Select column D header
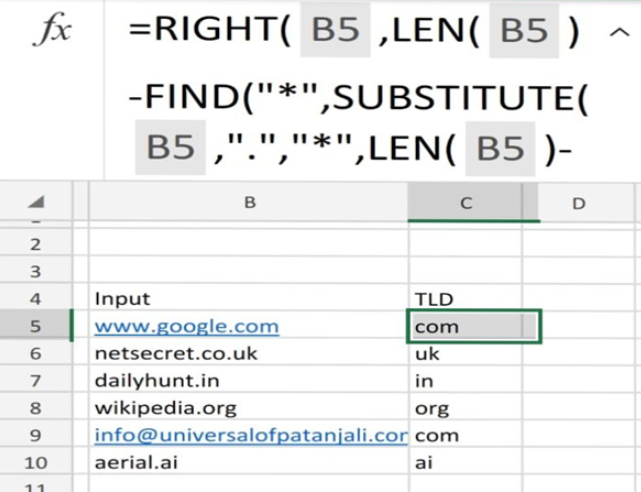This screenshot has width=641, height=492. (578, 203)
